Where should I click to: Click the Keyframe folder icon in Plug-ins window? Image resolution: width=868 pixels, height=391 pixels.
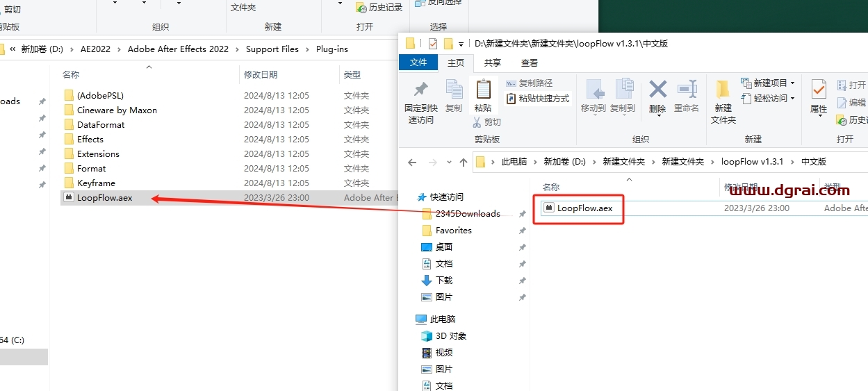coord(68,183)
